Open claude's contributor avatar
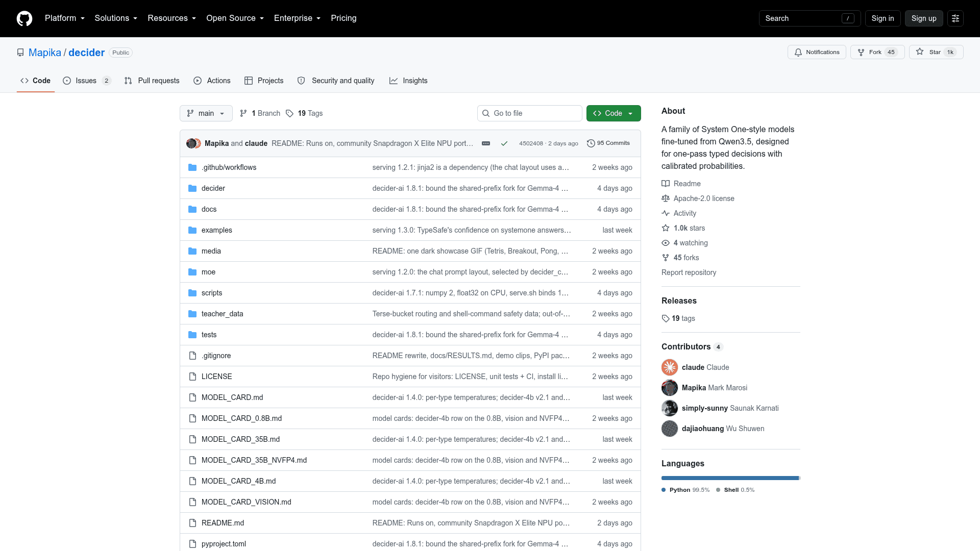 click(x=670, y=367)
